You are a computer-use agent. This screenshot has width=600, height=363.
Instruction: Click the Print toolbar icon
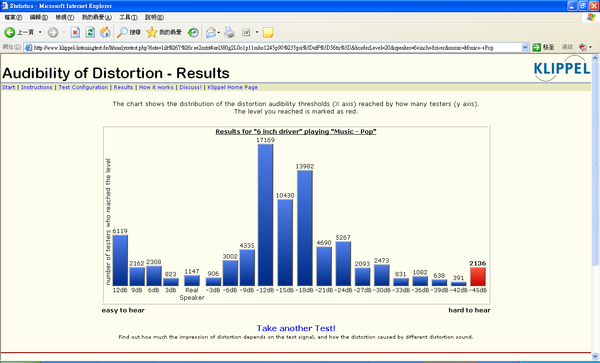pyautogui.click(x=229, y=33)
